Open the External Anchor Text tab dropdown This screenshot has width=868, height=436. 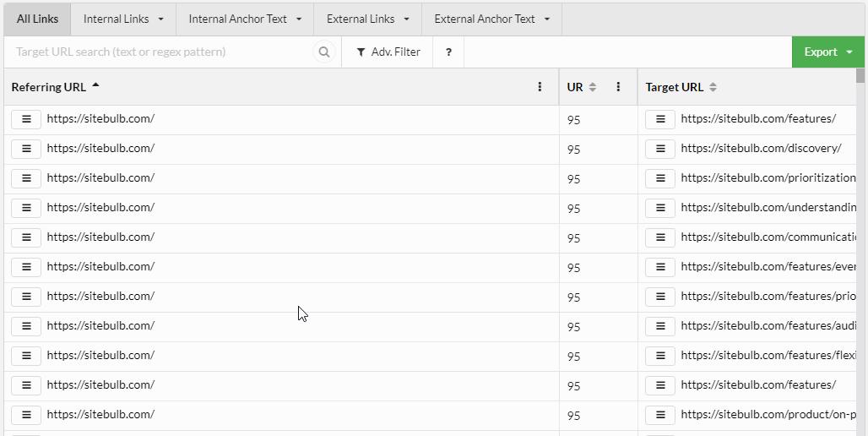coord(491,19)
